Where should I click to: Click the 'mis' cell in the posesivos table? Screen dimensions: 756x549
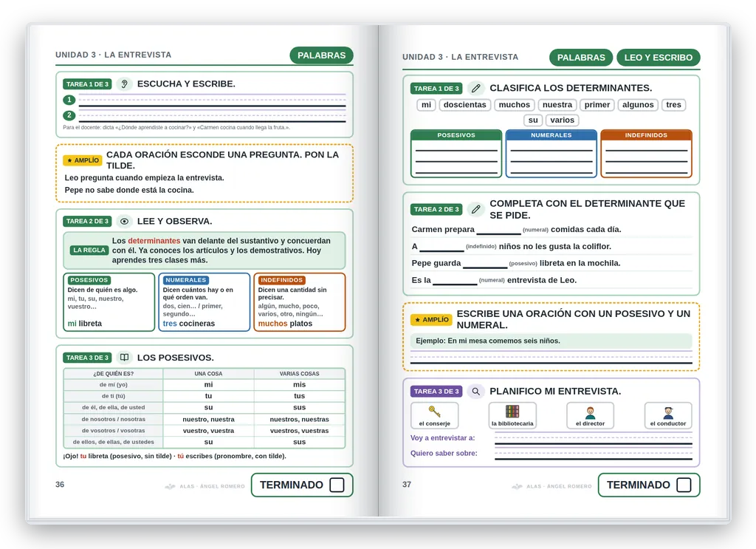300,384
